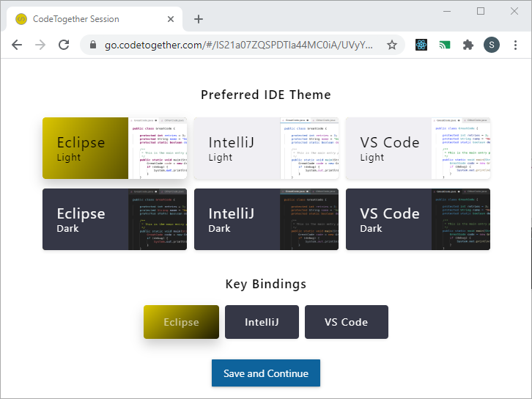Image resolution: width=532 pixels, height=399 pixels.
Task: Choose the Eclipse Dark theme
Action: [x=114, y=219]
